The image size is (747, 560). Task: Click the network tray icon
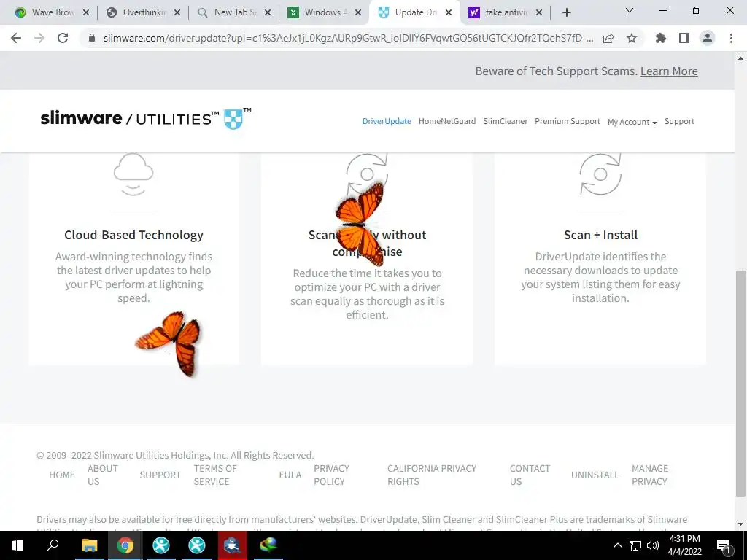pyautogui.click(x=635, y=545)
